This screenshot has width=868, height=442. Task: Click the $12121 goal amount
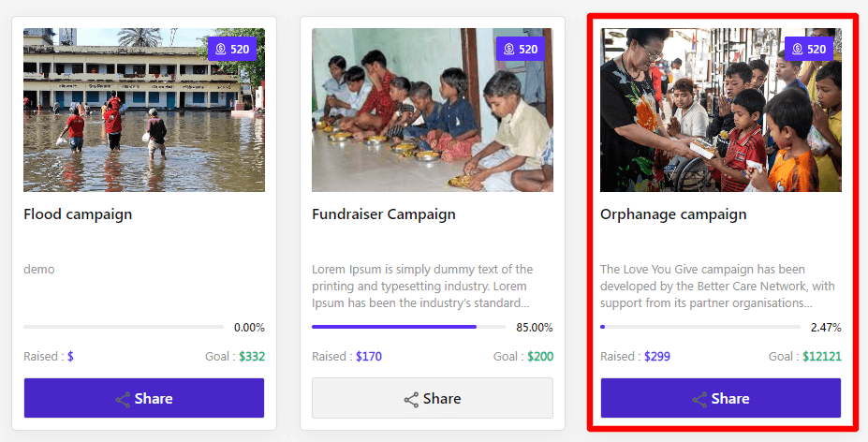point(822,357)
